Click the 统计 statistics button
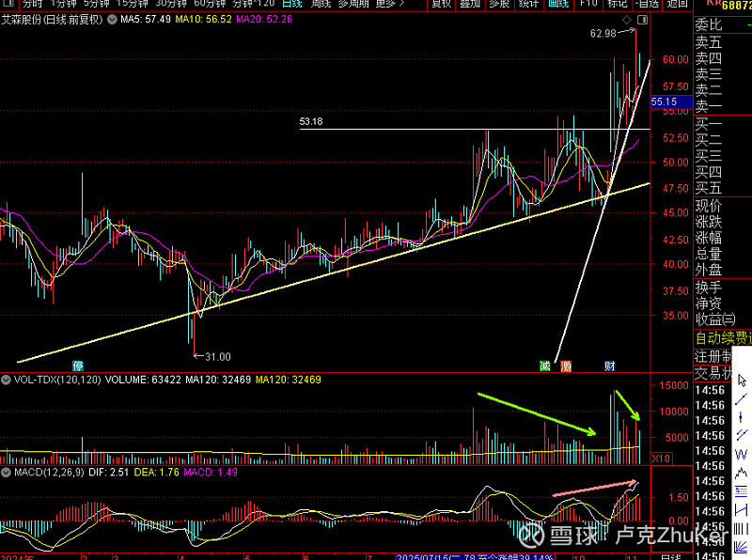 [x=529, y=4]
